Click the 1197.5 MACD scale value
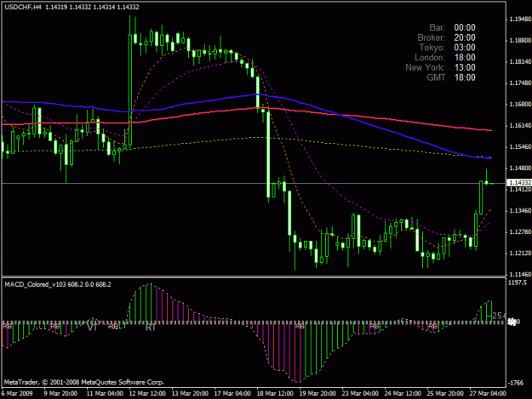This screenshot has height=399, width=532. [x=518, y=282]
